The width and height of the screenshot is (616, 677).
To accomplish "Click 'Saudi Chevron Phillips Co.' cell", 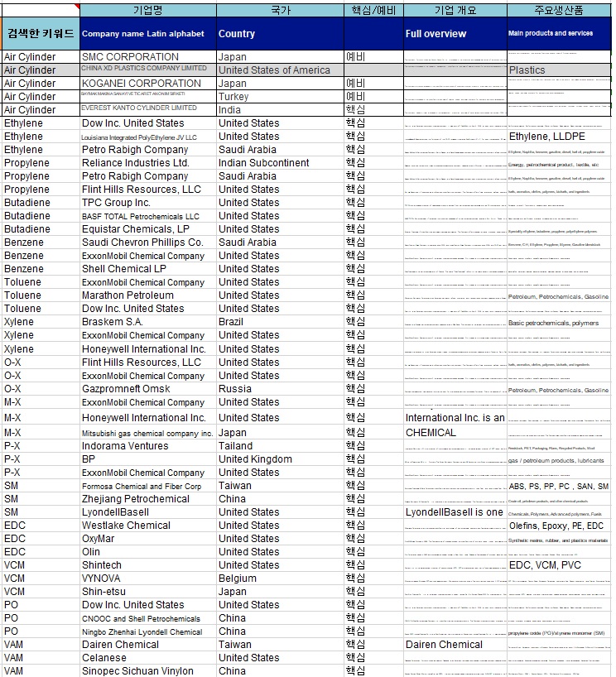I will point(148,242).
